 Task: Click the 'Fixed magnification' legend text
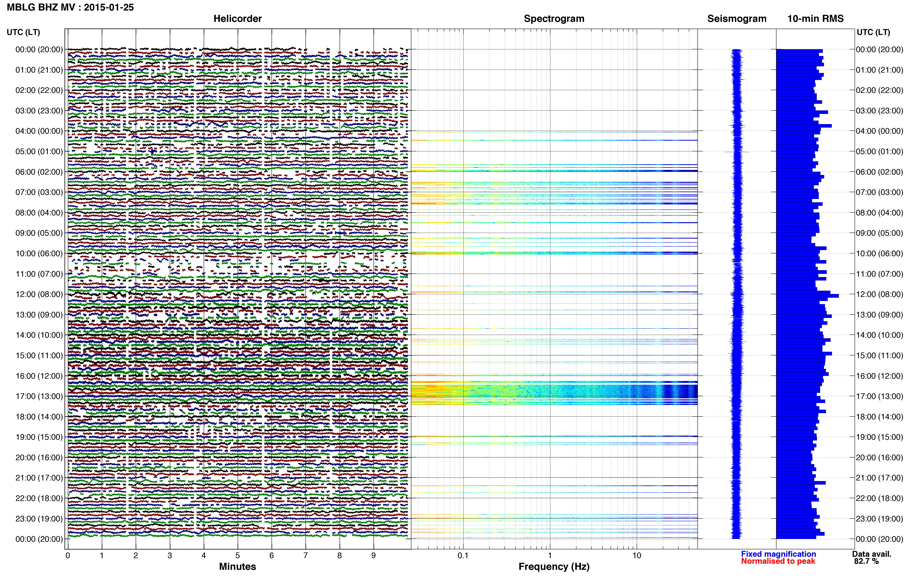click(x=778, y=554)
